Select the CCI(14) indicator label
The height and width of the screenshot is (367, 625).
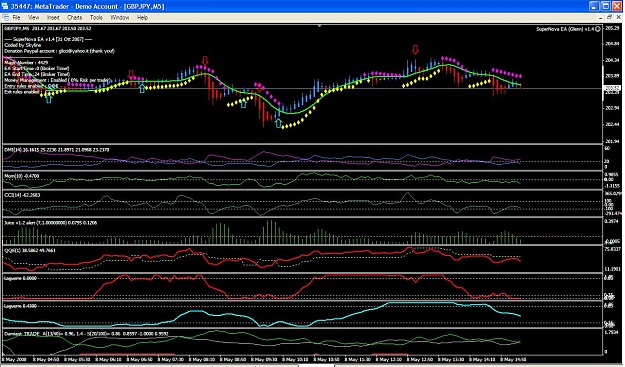[22, 195]
